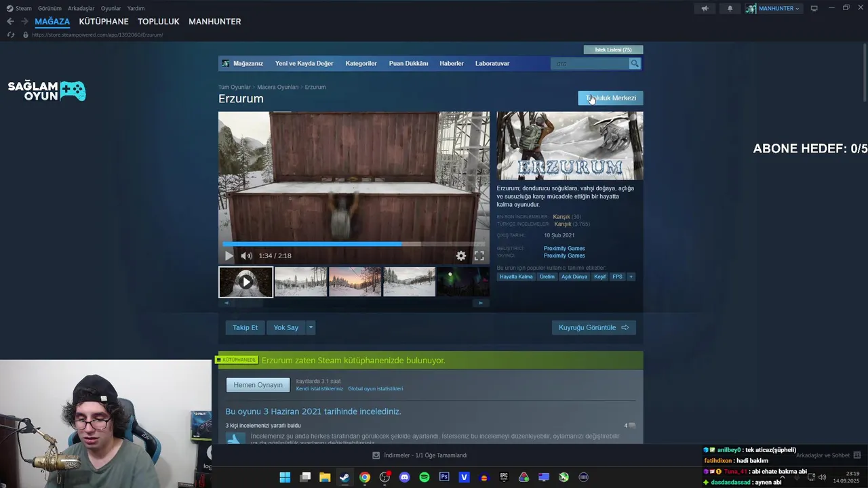
Task: Open Google Chrome from taskbar
Action: 365,477
